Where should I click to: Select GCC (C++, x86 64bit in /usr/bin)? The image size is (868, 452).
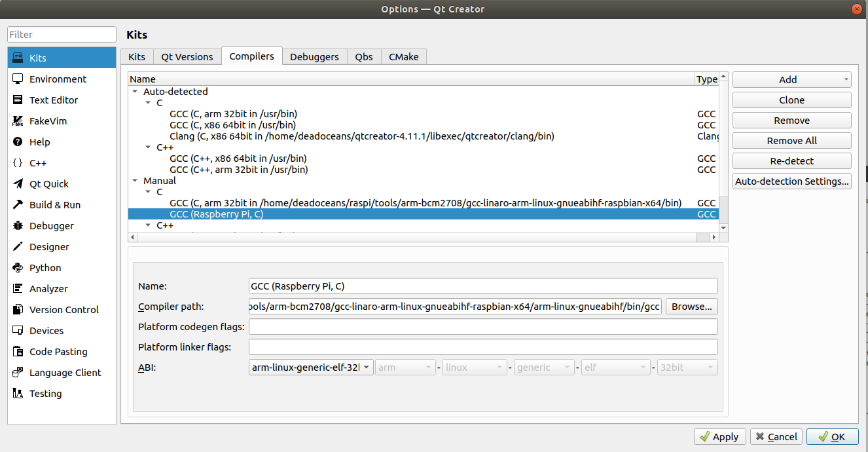click(423, 159)
